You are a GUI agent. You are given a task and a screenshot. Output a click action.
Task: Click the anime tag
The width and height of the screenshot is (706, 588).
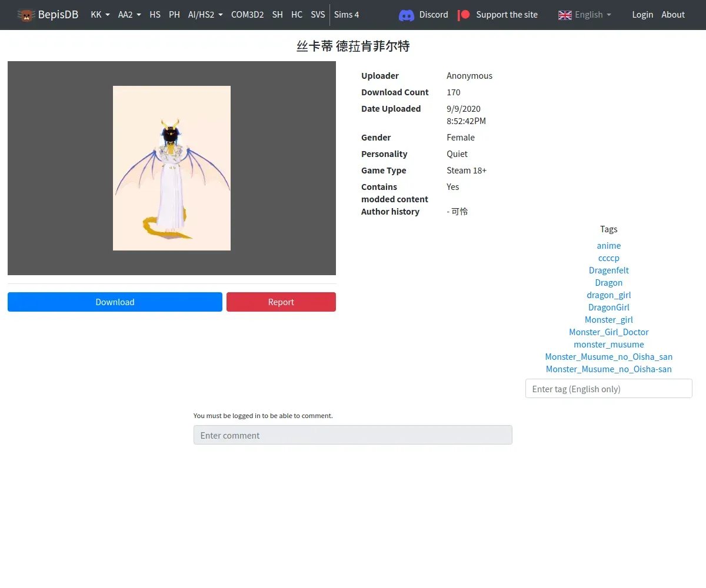click(609, 246)
